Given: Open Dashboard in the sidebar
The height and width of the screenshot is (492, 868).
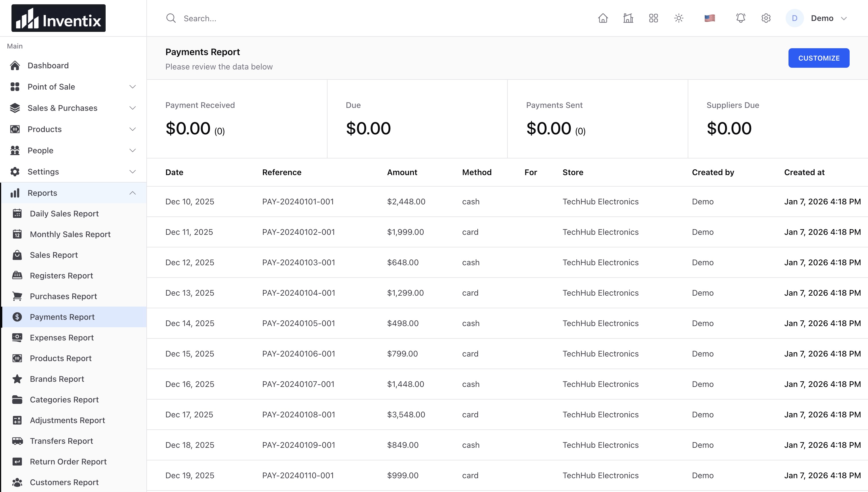Looking at the screenshot, I should point(74,65).
